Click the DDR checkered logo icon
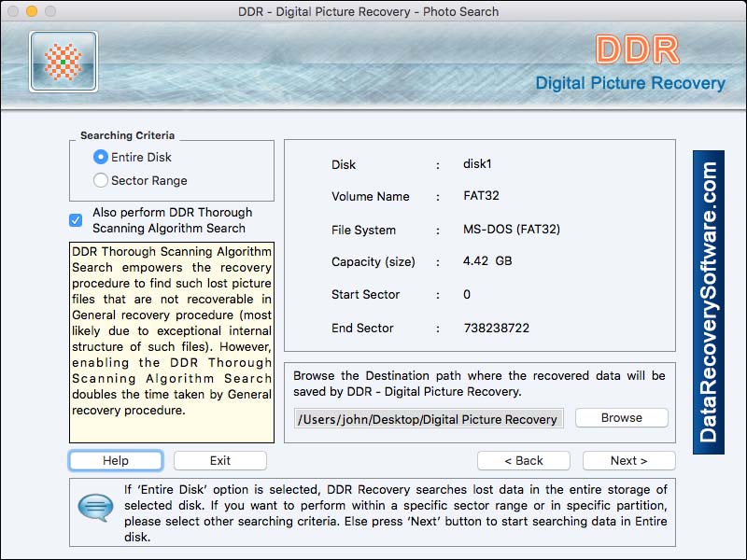Screen dimensions: 747x560 point(63,63)
